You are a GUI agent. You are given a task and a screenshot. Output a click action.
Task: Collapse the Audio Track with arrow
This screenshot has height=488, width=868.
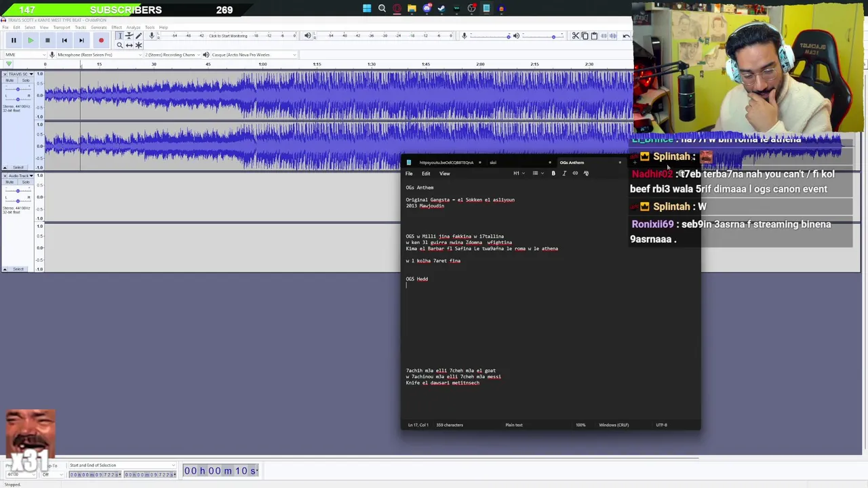[x=5, y=269]
